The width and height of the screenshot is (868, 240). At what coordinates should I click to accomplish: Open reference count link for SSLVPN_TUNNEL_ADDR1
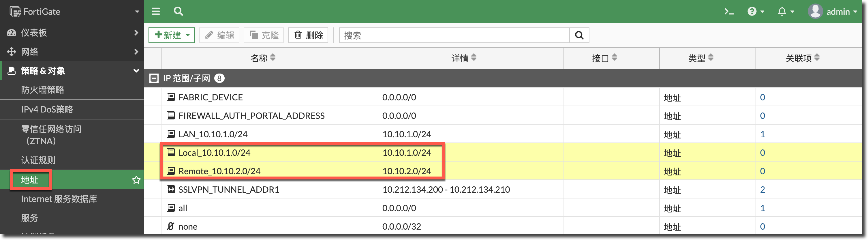762,190
